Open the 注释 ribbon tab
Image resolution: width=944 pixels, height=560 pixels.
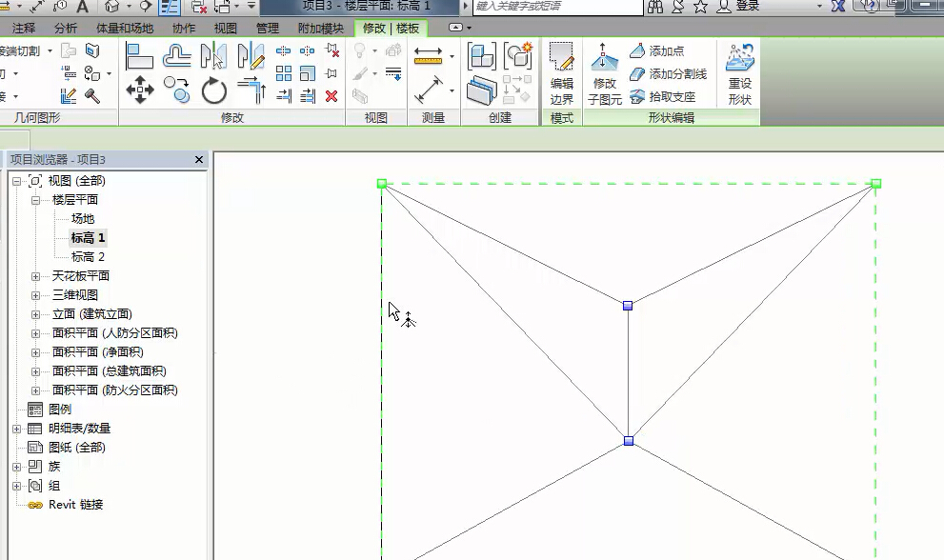pyautogui.click(x=24, y=29)
